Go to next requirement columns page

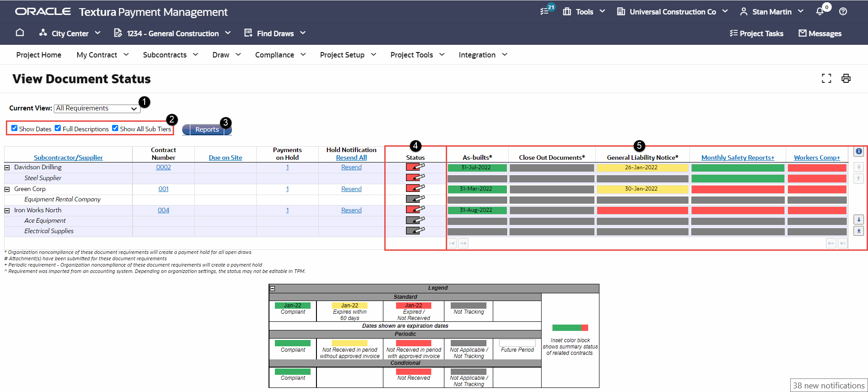(831, 244)
